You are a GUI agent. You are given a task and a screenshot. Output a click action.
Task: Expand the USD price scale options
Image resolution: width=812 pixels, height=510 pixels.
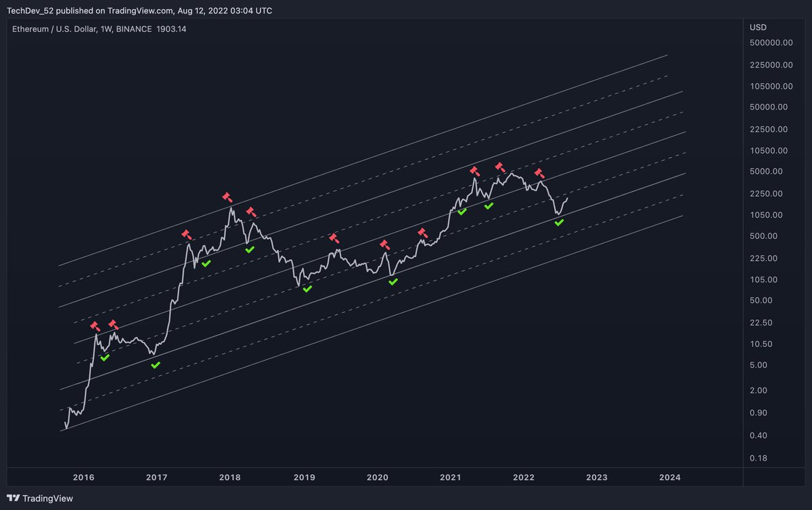758,27
